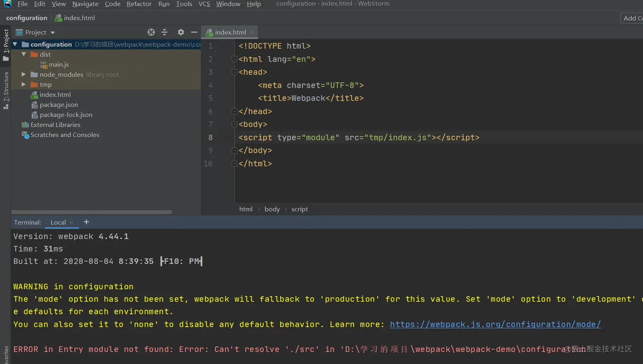Click the WebStorm application logo icon
This screenshot has width=643, height=364.
pyautogui.click(x=7, y=3)
